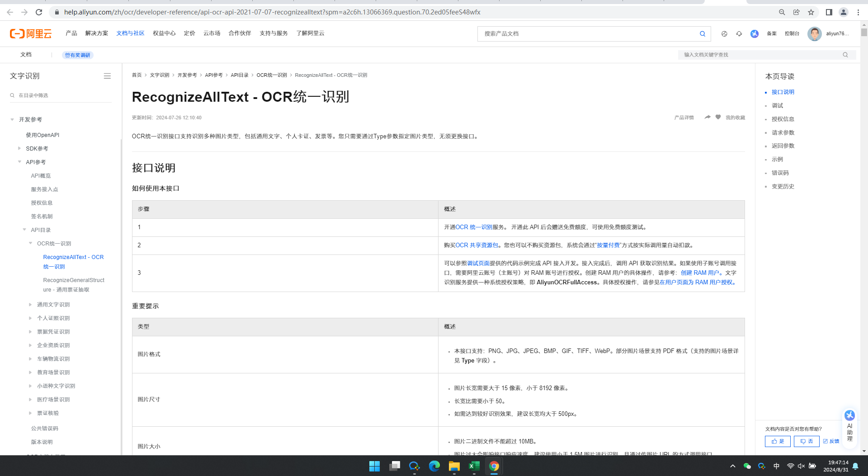Click the notification bell in the taskbar
Viewport: 868px width, 476px height.
(x=855, y=466)
